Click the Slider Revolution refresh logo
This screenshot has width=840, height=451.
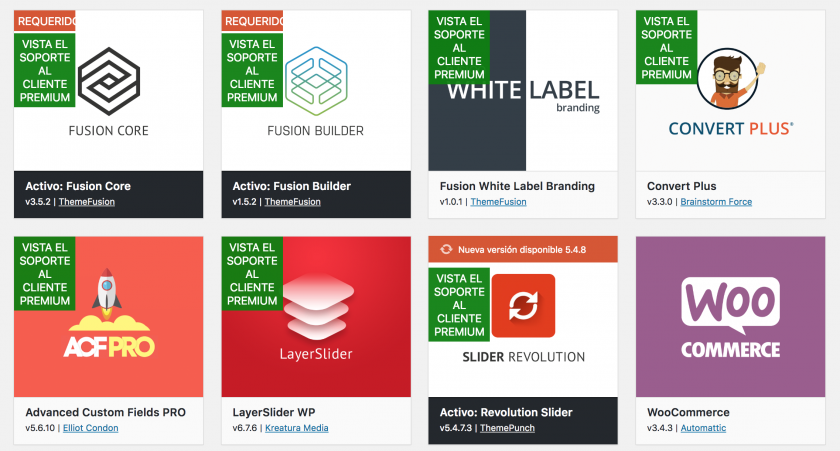click(x=523, y=306)
